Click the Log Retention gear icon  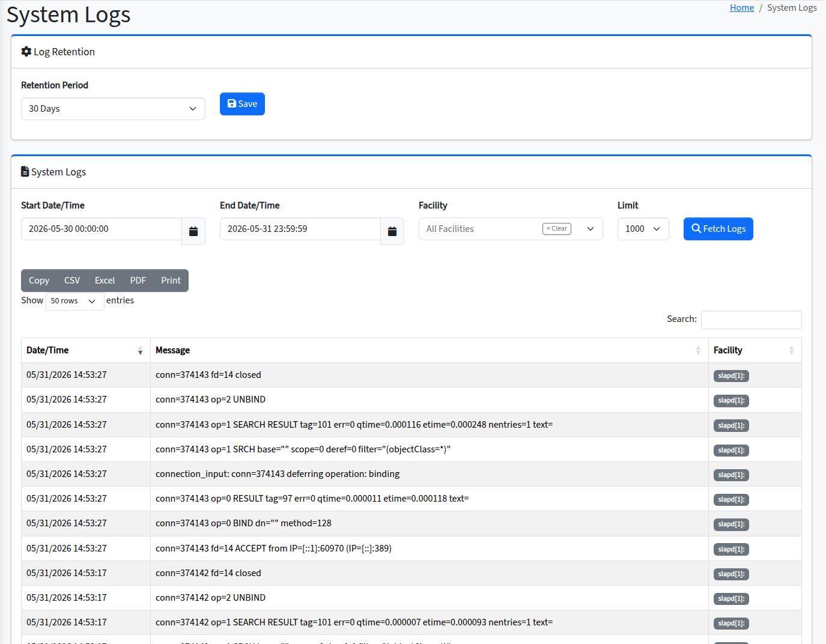pos(26,52)
